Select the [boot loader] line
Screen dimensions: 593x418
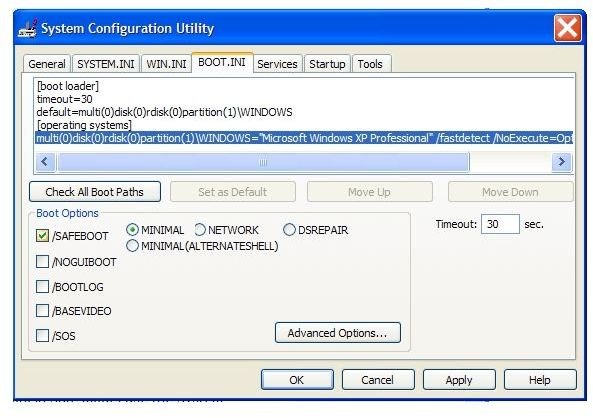68,86
